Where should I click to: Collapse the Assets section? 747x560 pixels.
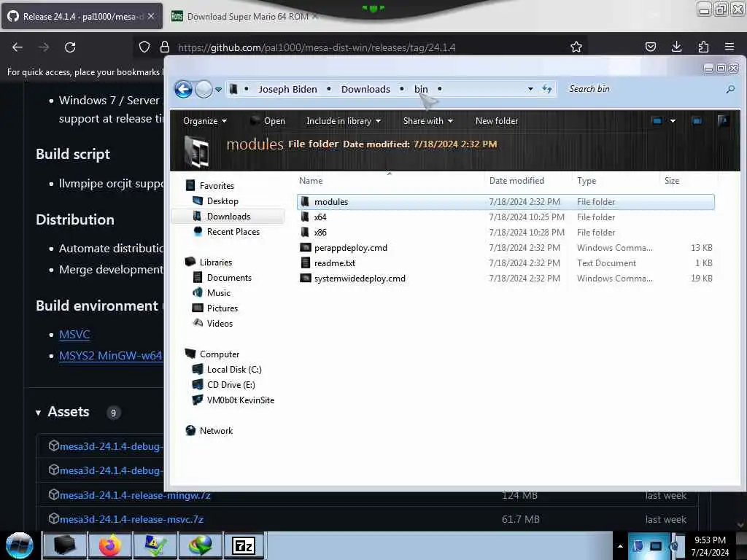(x=39, y=413)
